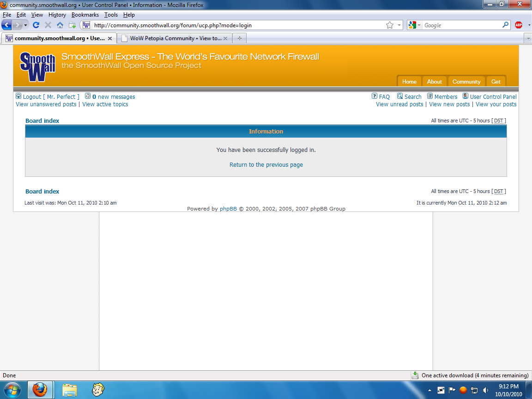532x399 pixels.
Task: Switch to the WoW Petopia Community tab
Action: (175, 38)
